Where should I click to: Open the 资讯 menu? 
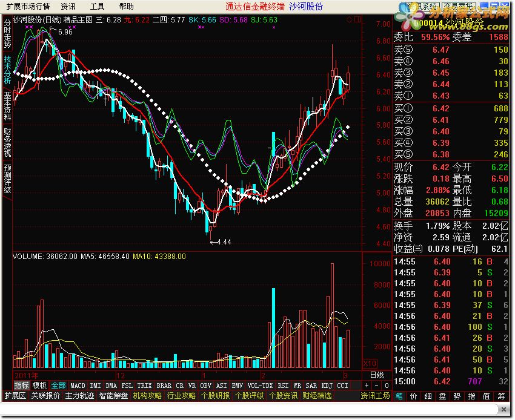pos(68,7)
